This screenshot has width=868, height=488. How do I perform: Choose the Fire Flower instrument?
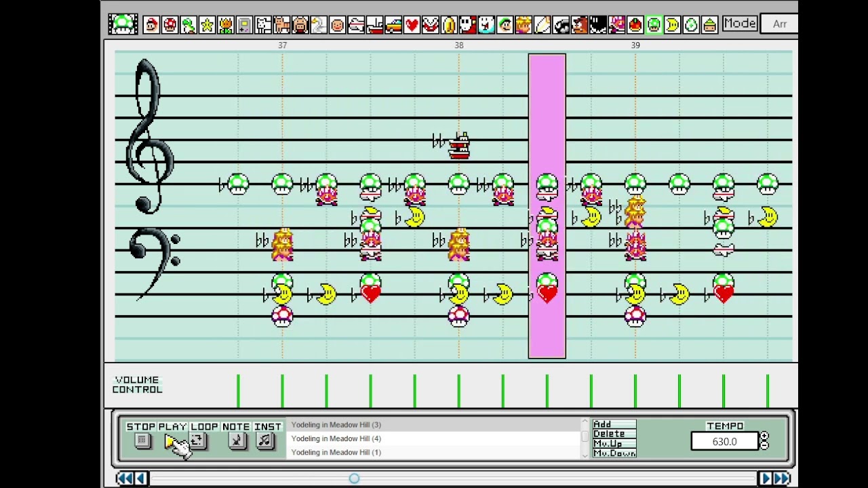pos(226,25)
